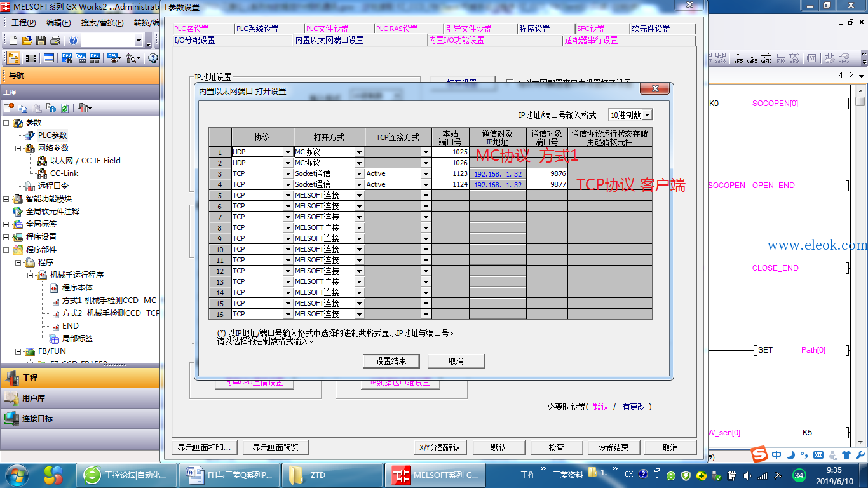Screen dimensions: 868x488
Task: Copy item in project panel toolbar
Action: (23, 109)
